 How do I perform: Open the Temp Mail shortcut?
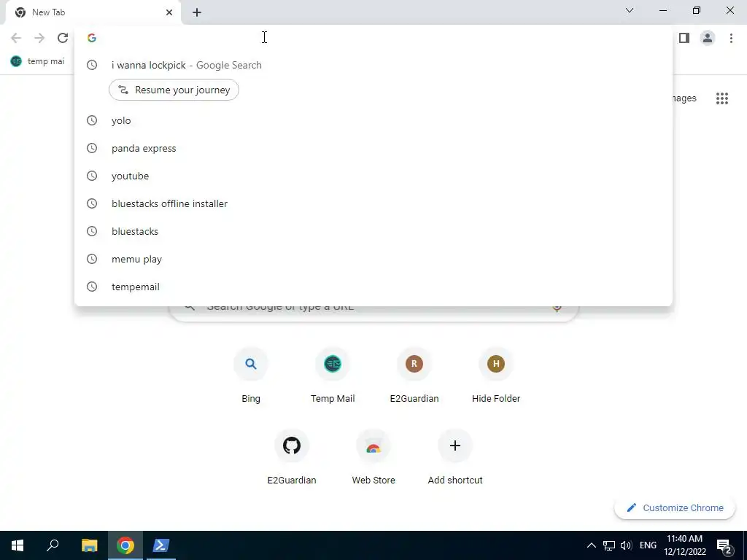point(333,376)
